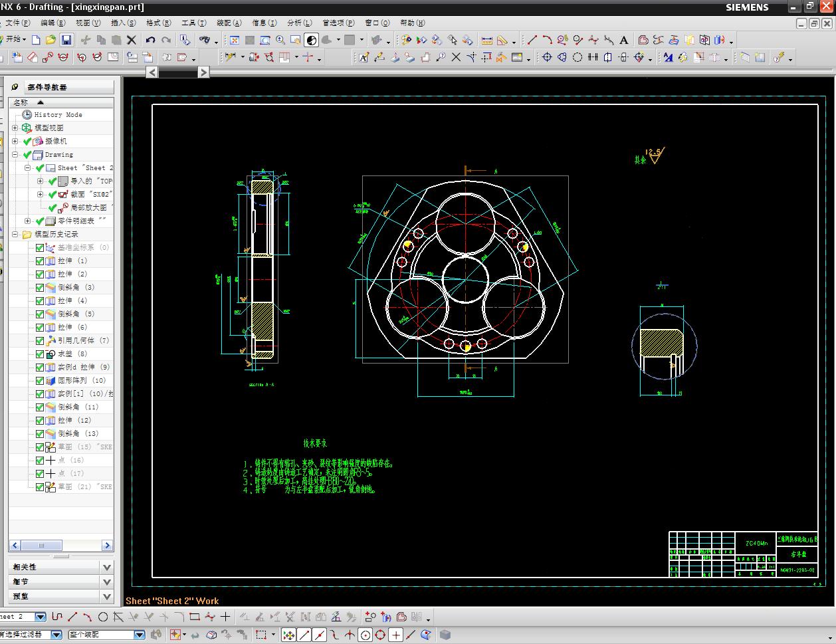Image resolution: width=836 pixels, height=644 pixels.
Task: Collapse the Drawing tree node
Action: point(15,154)
